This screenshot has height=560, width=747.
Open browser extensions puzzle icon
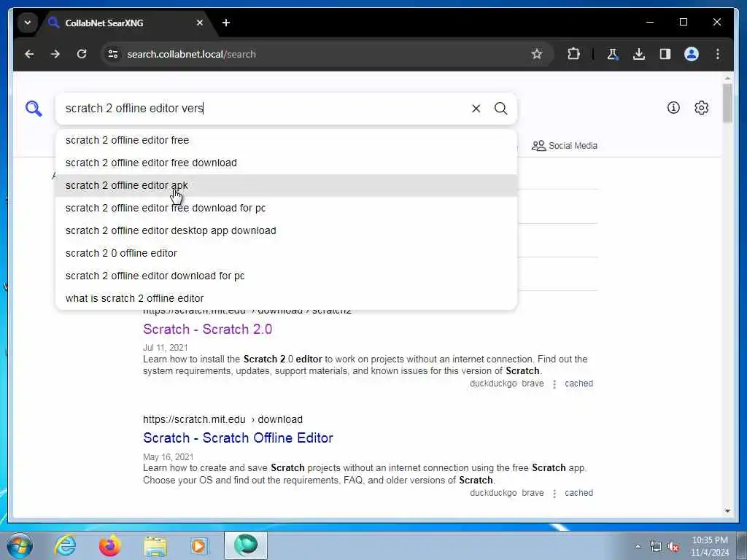point(573,54)
